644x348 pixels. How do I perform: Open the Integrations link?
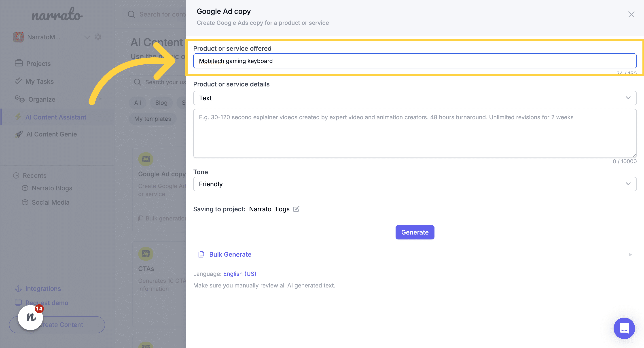click(x=43, y=288)
